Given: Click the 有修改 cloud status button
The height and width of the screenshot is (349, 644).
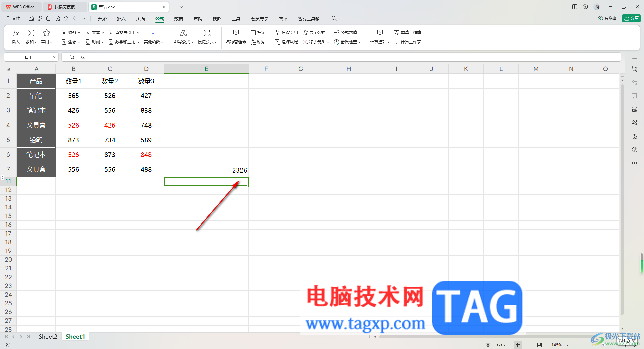Looking at the screenshot, I should [x=607, y=18].
